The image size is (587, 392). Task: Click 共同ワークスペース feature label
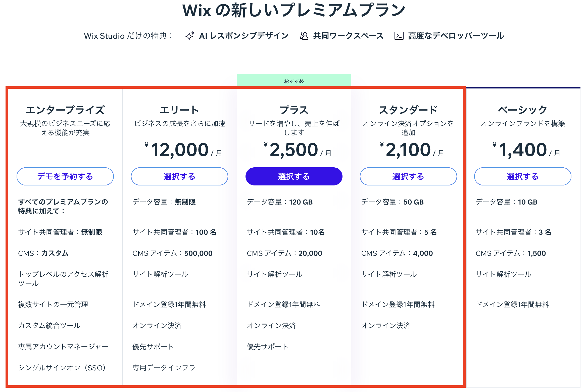(348, 36)
